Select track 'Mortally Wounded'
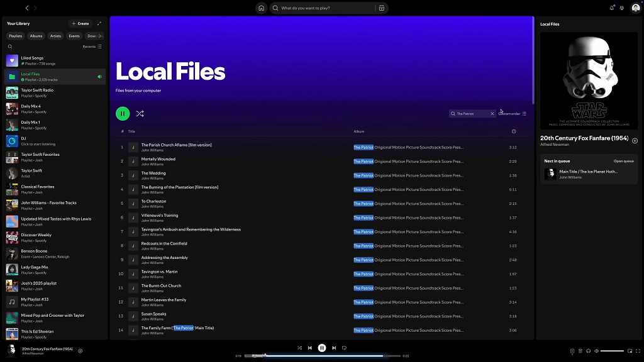The width and height of the screenshot is (644, 362). tap(321, 162)
